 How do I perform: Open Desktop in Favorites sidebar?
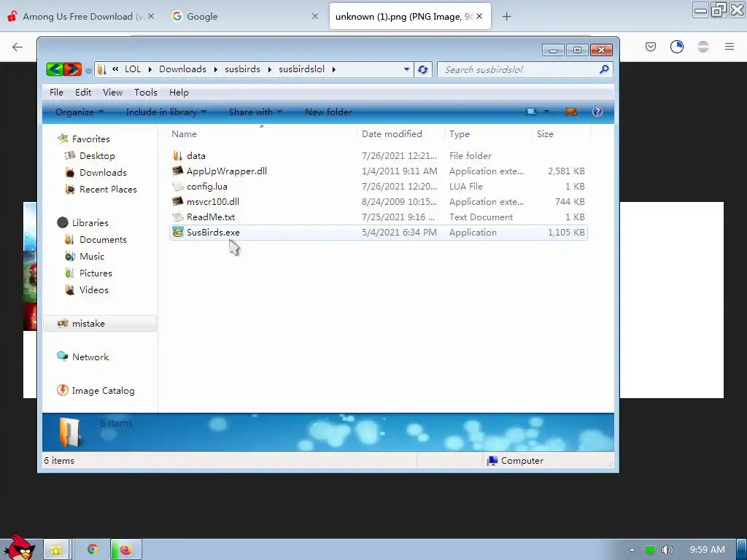pyautogui.click(x=97, y=156)
